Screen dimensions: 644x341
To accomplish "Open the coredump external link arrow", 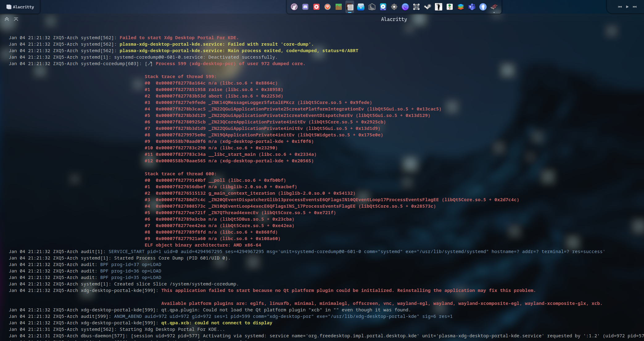I will coord(149,64).
